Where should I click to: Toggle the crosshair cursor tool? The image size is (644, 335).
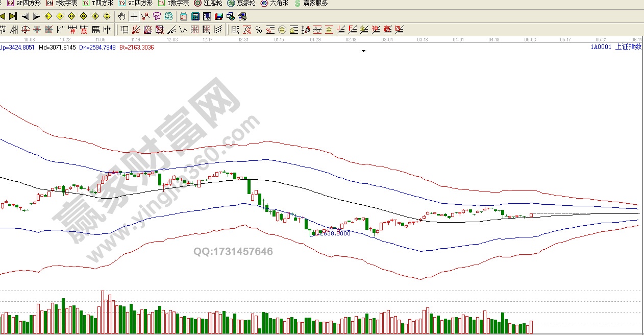(x=134, y=16)
